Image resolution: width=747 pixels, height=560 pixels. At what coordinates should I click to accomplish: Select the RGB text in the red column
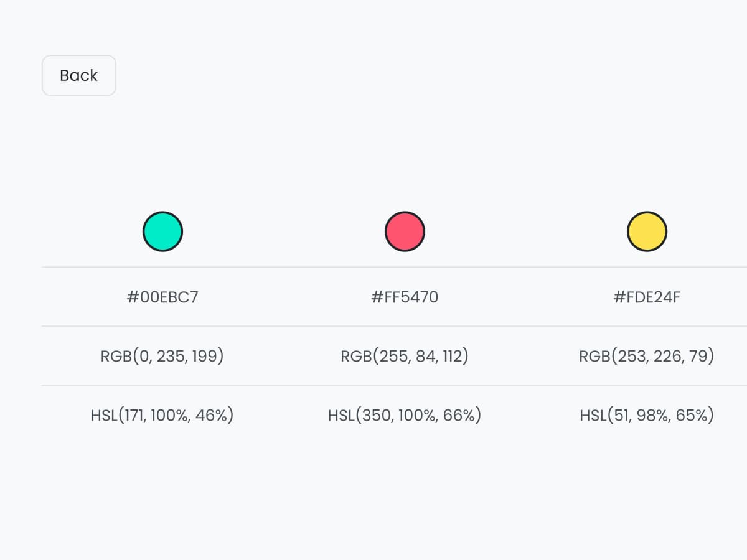click(405, 356)
